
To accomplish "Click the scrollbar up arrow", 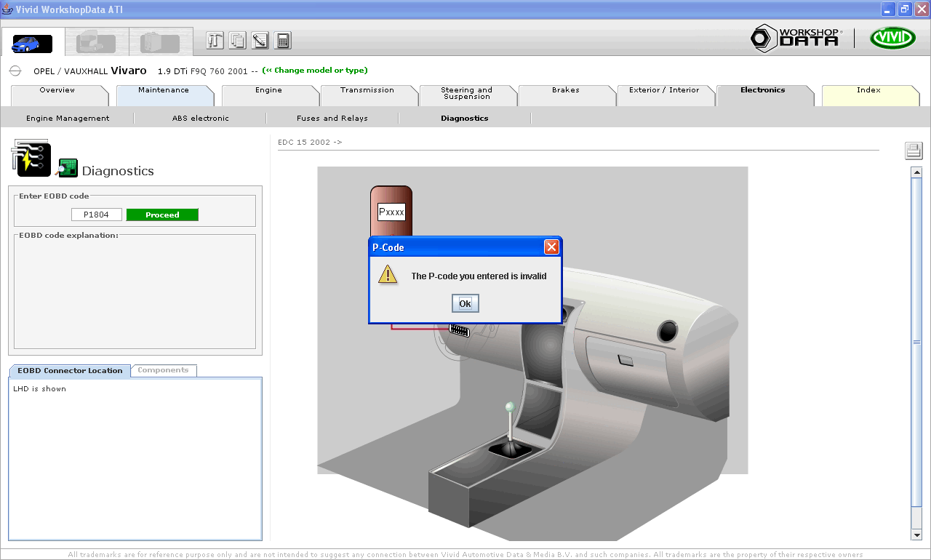I will coord(916,172).
